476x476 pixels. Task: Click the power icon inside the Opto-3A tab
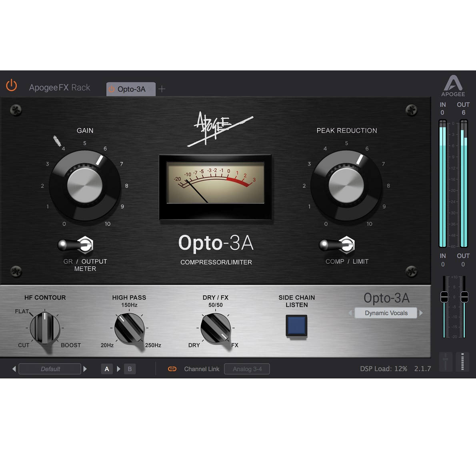coord(112,89)
